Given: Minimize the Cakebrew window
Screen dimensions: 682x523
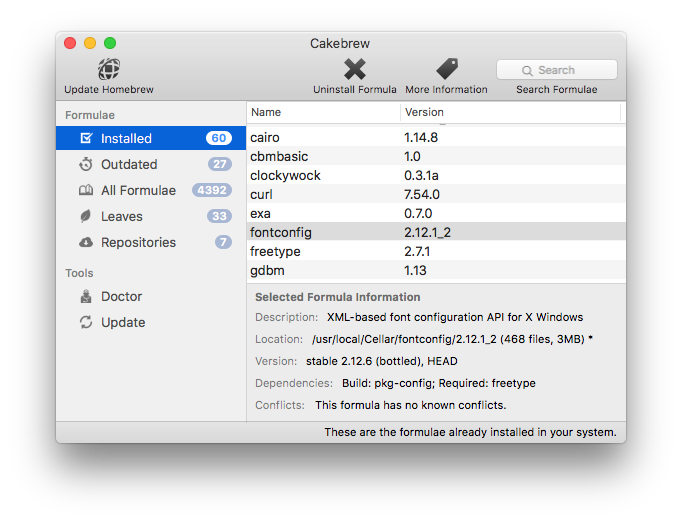Looking at the screenshot, I should tap(90, 43).
